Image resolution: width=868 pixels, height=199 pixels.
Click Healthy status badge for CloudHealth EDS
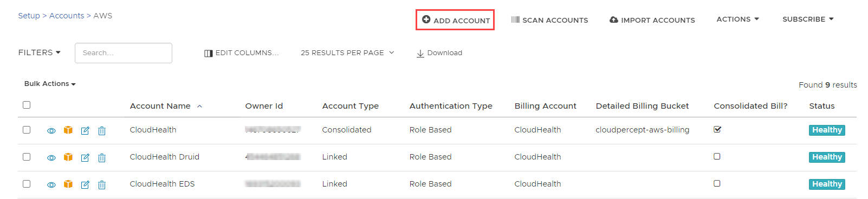click(x=827, y=184)
